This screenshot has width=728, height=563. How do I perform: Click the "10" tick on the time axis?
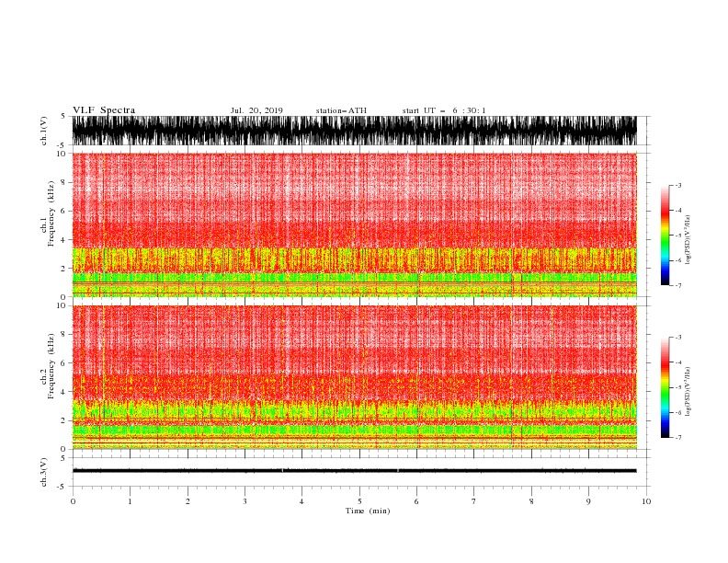[646, 501]
